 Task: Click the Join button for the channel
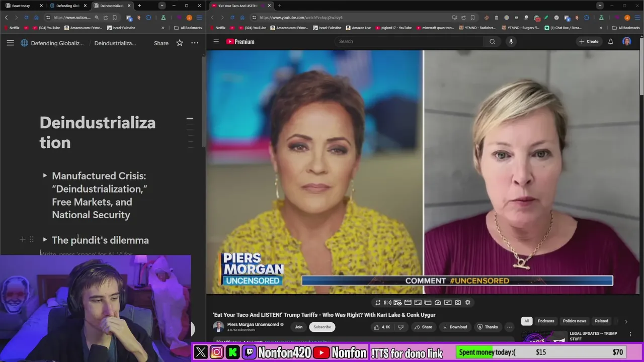pos(298,327)
